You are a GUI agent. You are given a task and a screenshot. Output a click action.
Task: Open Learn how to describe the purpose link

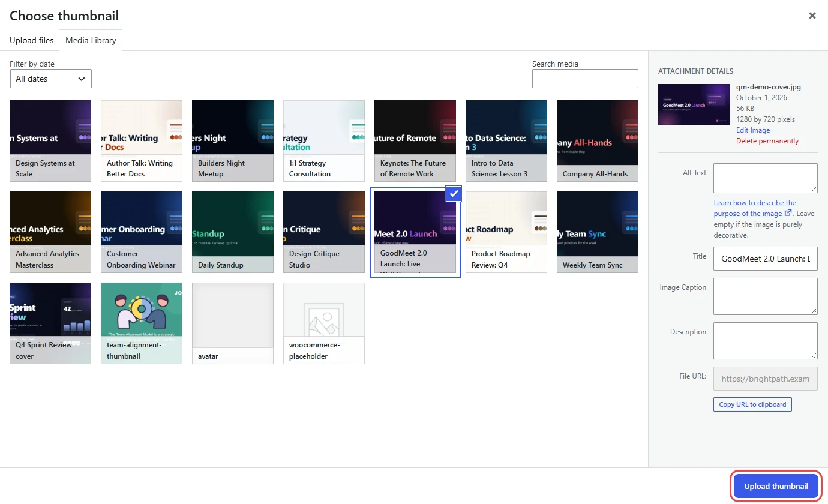(x=755, y=208)
